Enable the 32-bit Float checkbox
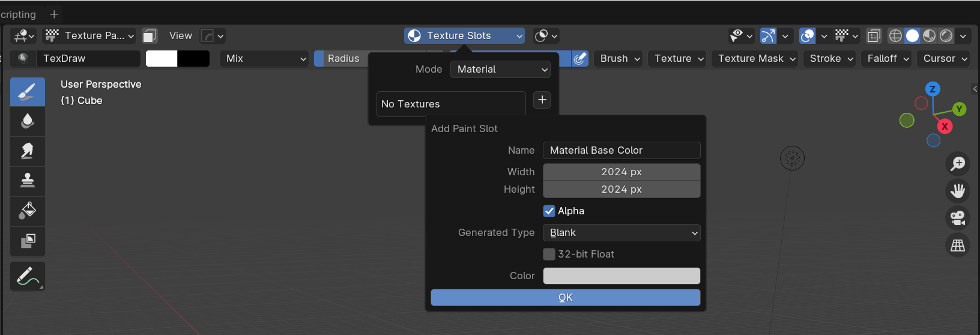The height and width of the screenshot is (335, 980). pos(549,254)
